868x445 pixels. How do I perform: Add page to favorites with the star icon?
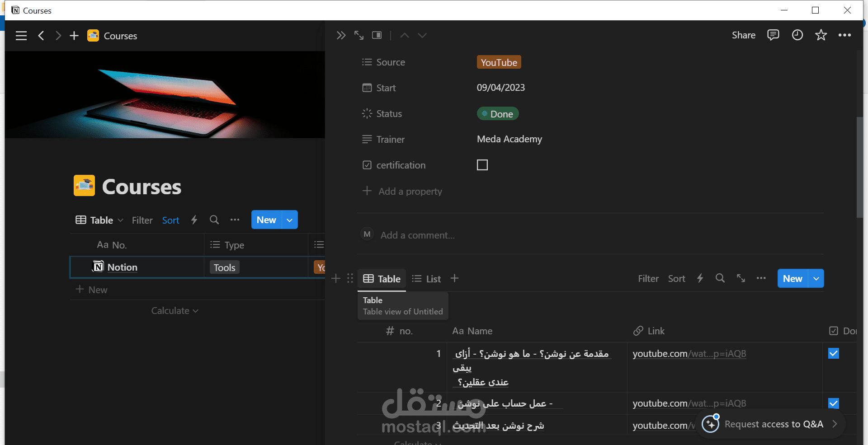(x=821, y=35)
